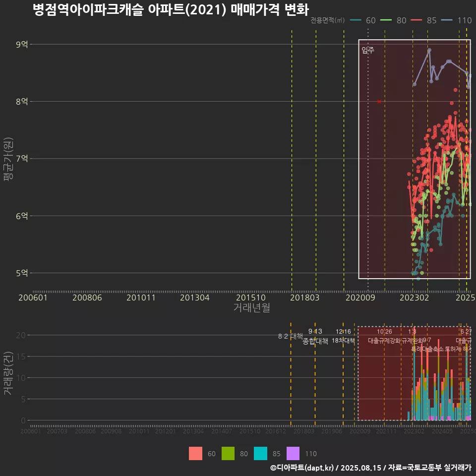Click the '202111' label on volume chart x-axis

(386, 431)
